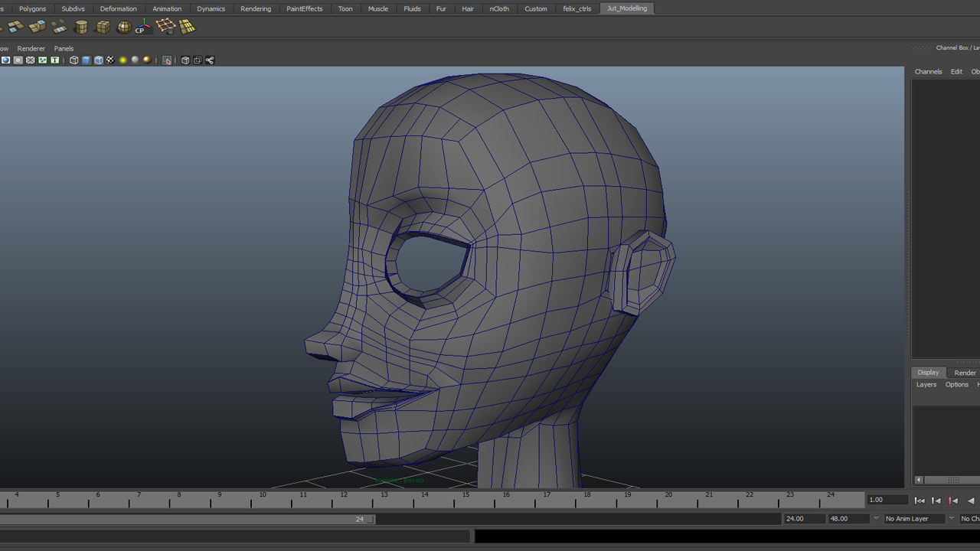Screen dimensions: 980x551
Task: Open the Renderer menu
Action: (x=31, y=48)
